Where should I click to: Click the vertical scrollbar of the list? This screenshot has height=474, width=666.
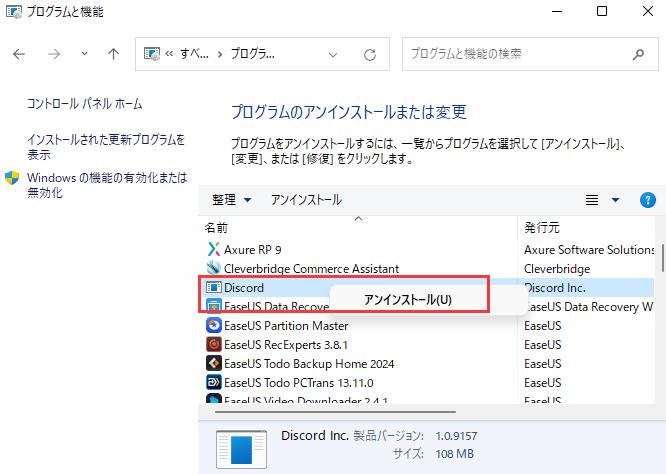point(662,258)
